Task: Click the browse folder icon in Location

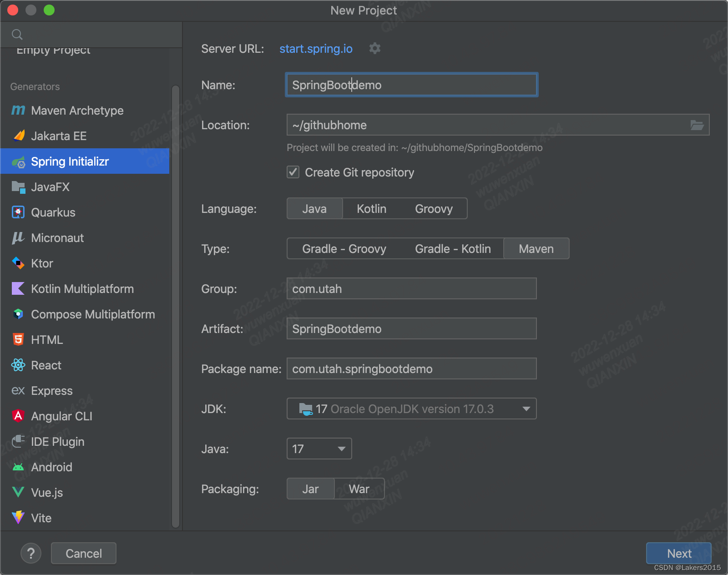Action: click(697, 125)
